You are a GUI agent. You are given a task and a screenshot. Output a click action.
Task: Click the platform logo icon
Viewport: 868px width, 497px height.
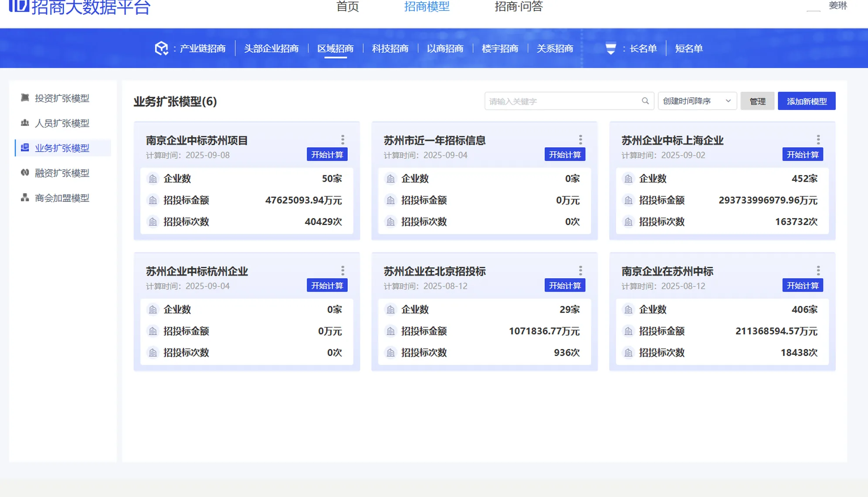tap(19, 5)
